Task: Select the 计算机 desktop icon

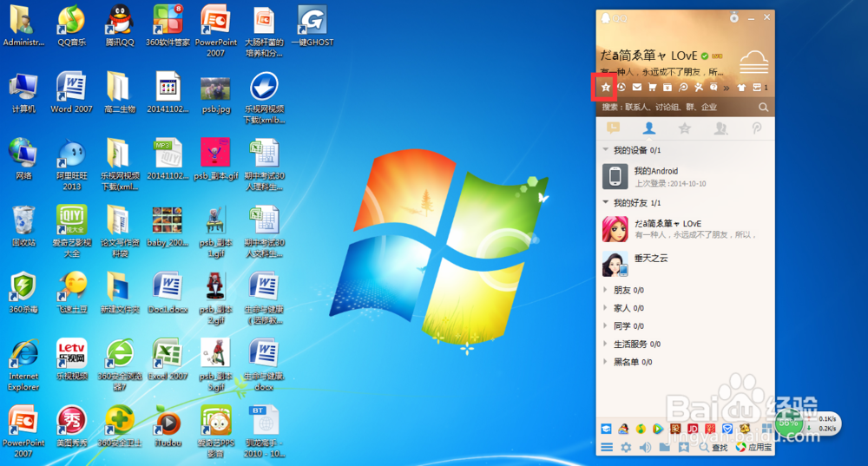Action: tap(23, 92)
